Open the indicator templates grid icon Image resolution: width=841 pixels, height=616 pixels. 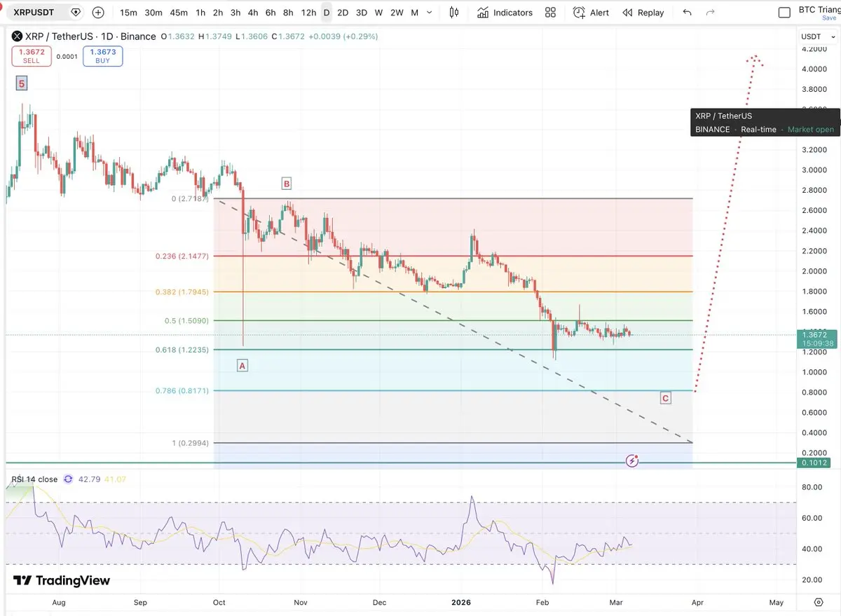551,13
